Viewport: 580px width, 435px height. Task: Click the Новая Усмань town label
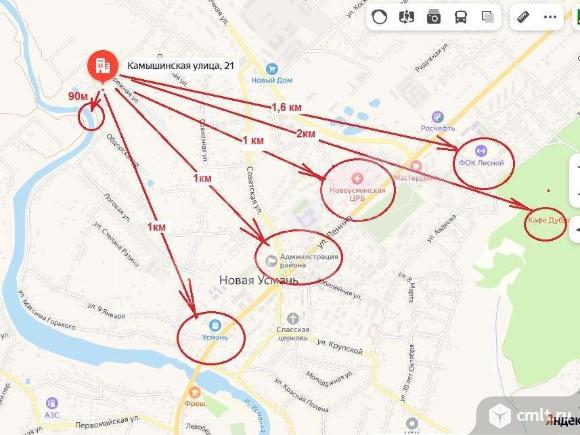click(x=259, y=280)
